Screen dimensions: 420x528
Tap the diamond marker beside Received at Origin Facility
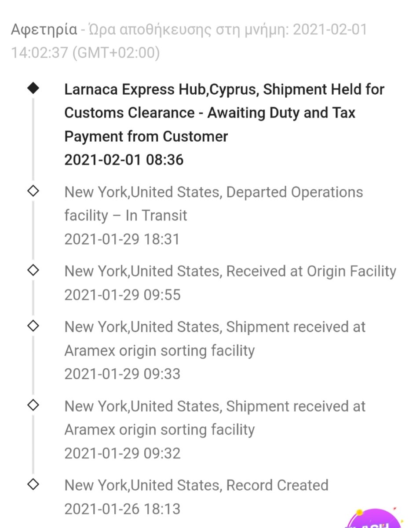pyautogui.click(x=33, y=270)
